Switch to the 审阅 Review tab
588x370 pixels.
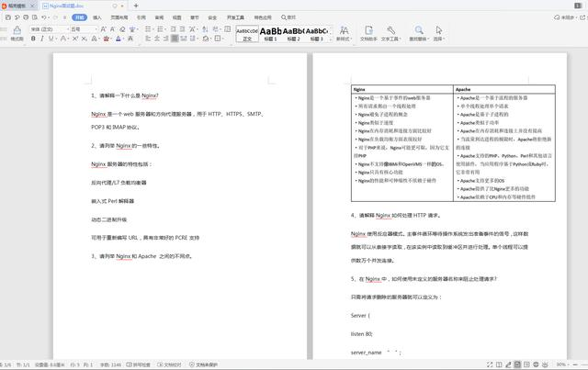coord(159,17)
